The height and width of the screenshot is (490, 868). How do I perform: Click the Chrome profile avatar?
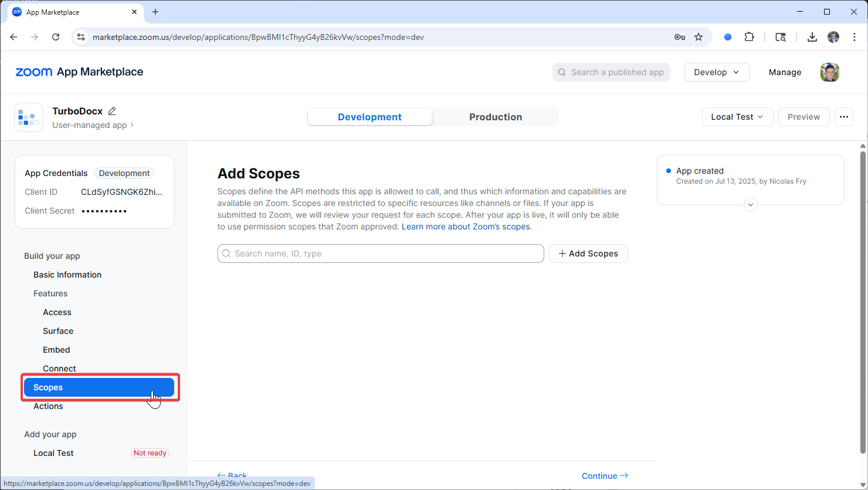tap(833, 37)
